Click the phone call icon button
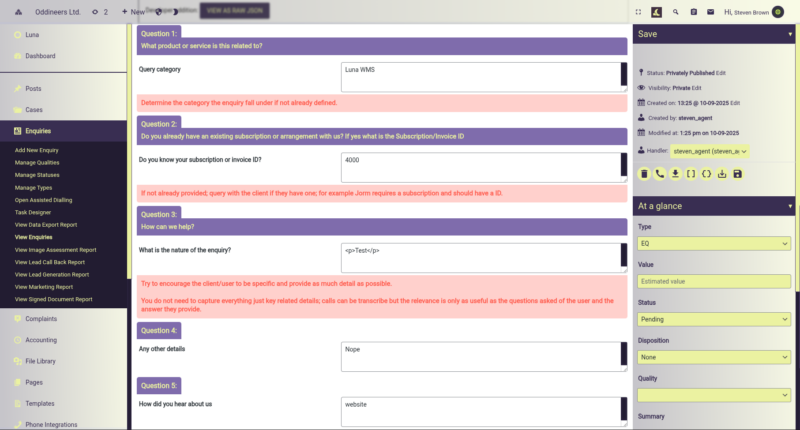 click(660, 174)
